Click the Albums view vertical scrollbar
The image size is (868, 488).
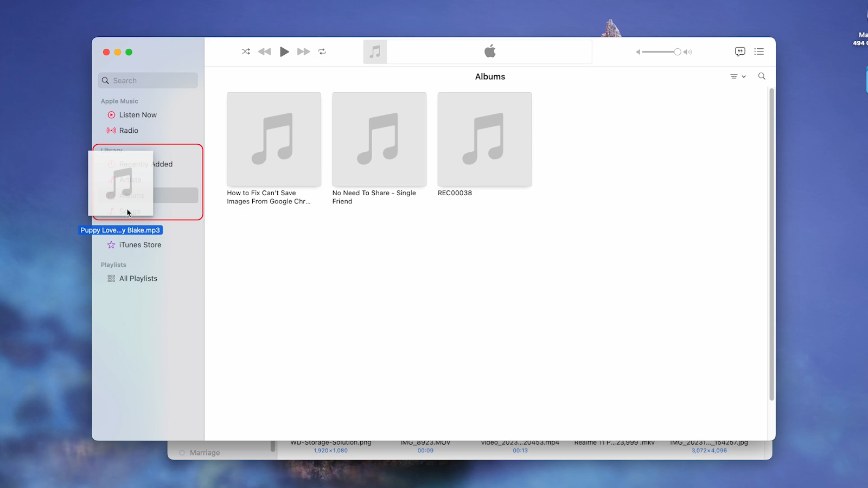click(771, 244)
